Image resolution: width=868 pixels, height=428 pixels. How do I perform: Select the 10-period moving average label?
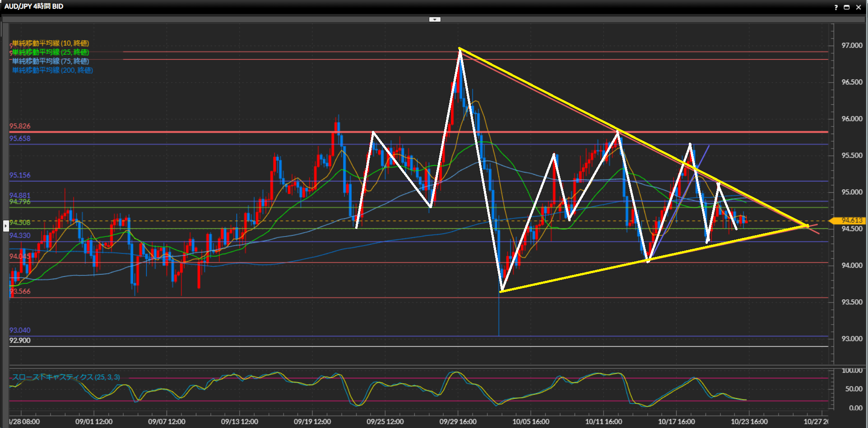[x=51, y=43]
